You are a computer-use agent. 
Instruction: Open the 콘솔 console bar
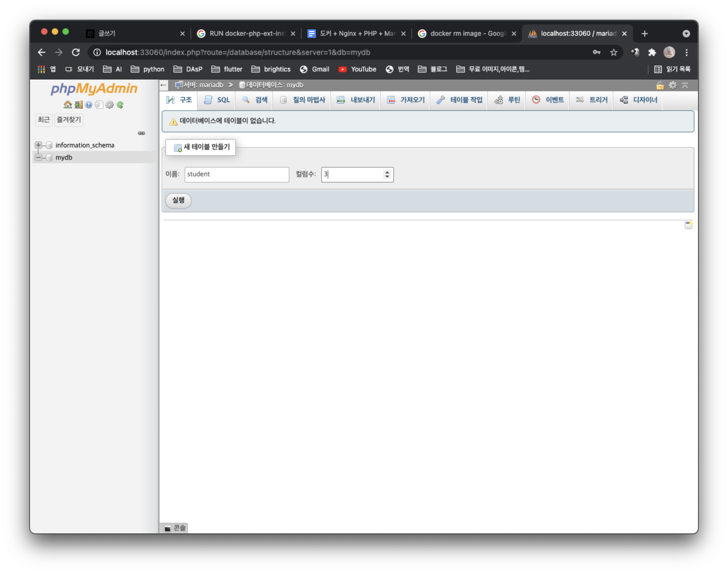(x=175, y=528)
